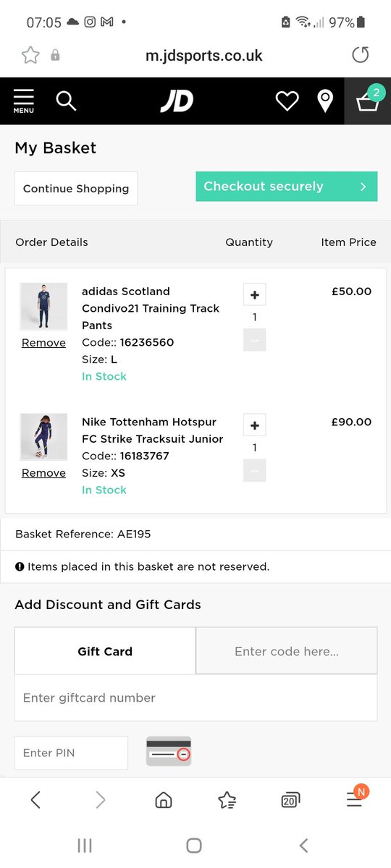Click Continue Shopping button
The image size is (391, 868).
pos(76,188)
